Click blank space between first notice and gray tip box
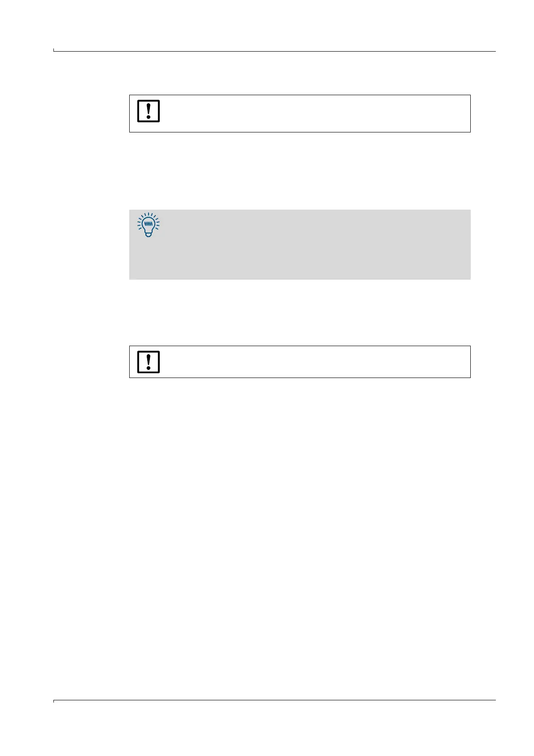 [x=300, y=171]
